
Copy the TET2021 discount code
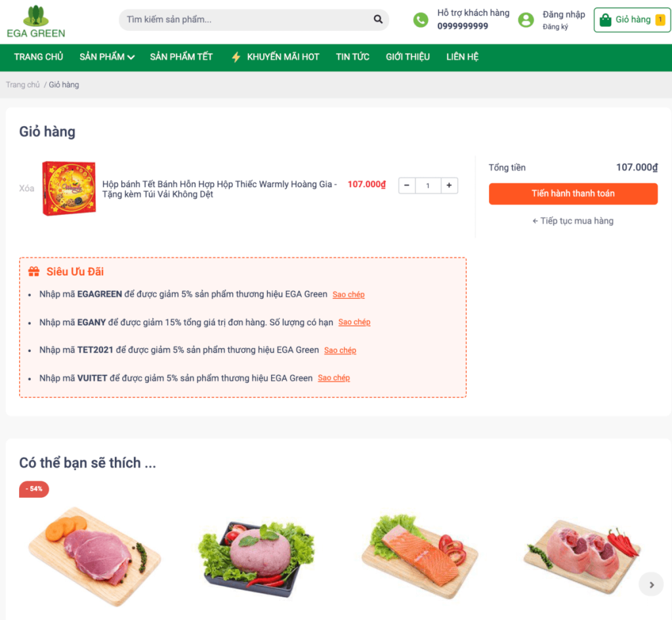[x=340, y=350]
